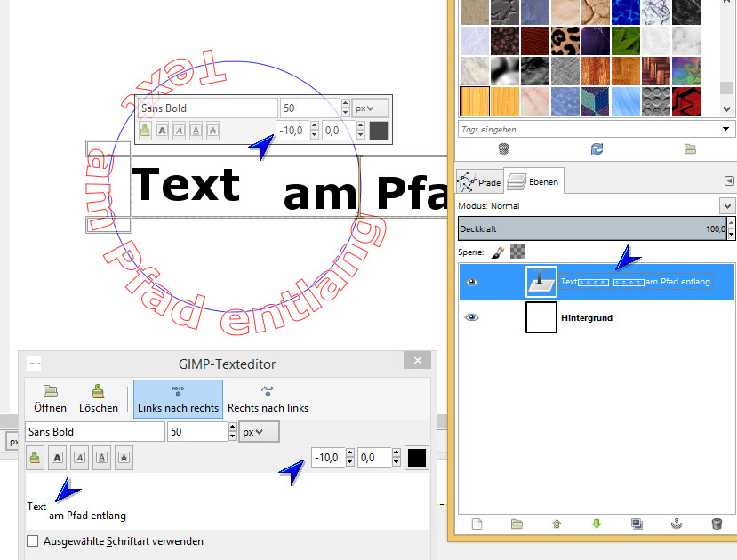Toggle lock alpha channel checkerboard icon

tap(517, 252)
